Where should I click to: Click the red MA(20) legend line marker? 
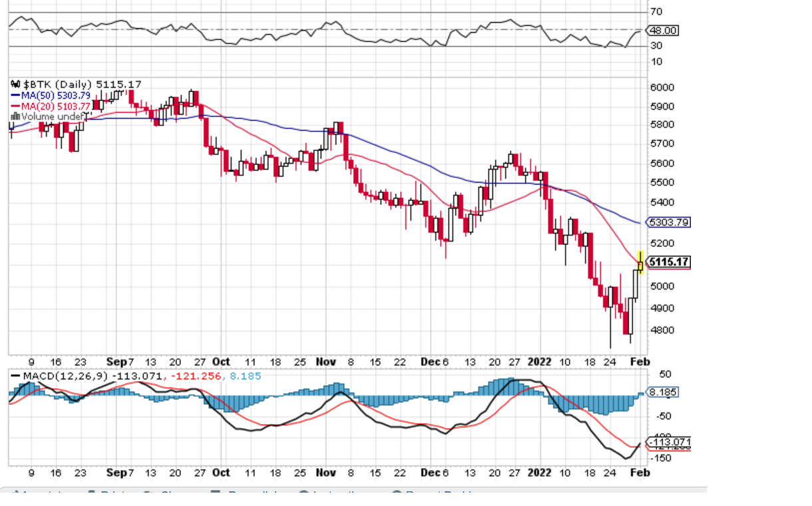point(15,106)
